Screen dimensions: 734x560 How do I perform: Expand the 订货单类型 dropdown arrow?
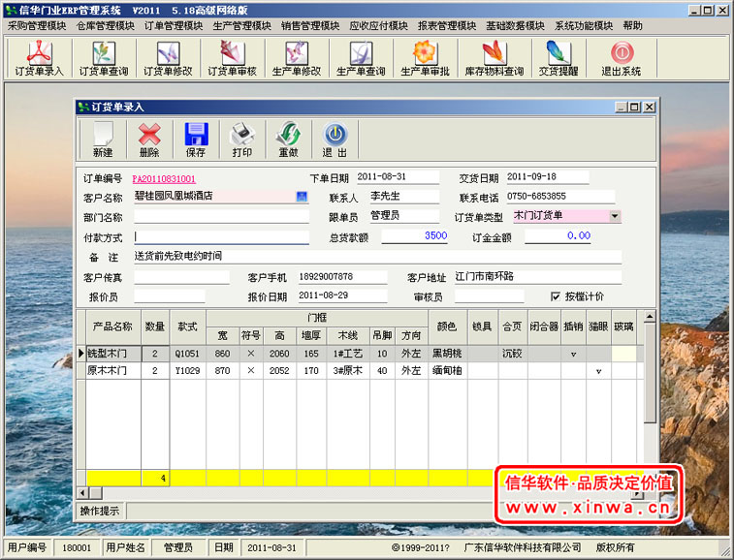(x=615, y=216)
